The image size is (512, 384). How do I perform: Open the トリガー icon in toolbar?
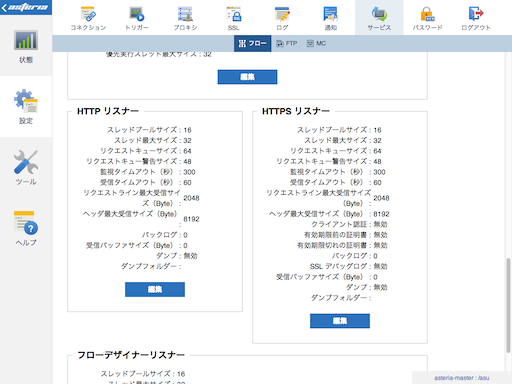137,18
